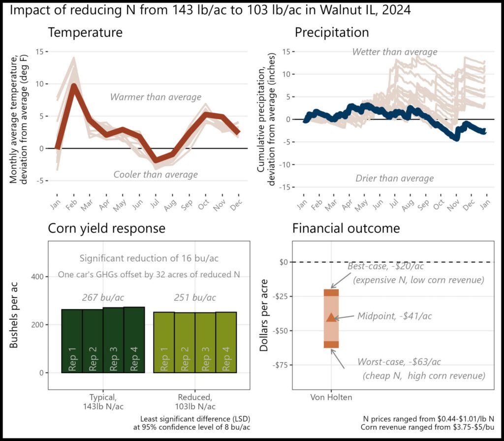The height and width of the screenshot is (441, 504).
Task: Click the Temperature panel title
Action: (85, 33)
